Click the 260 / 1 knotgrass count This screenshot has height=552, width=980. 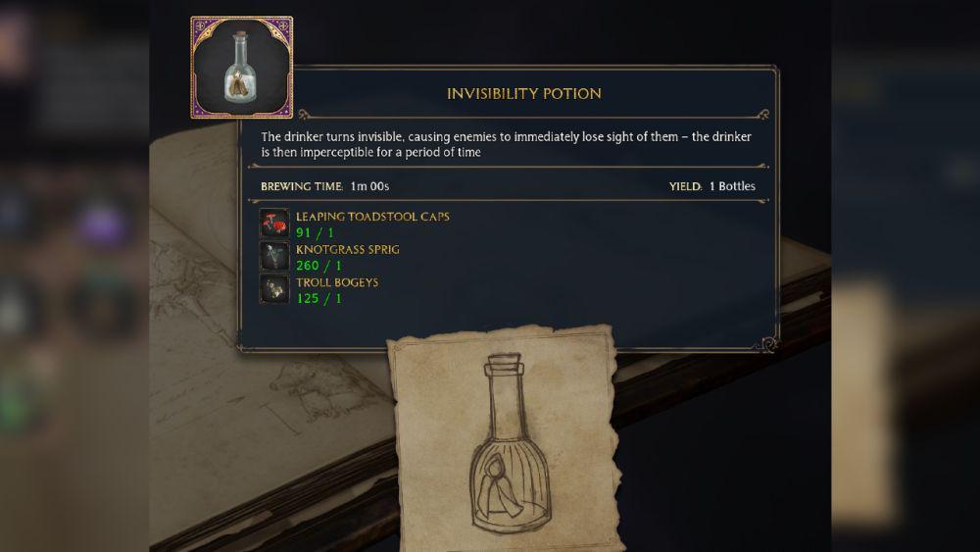(318, 266)
